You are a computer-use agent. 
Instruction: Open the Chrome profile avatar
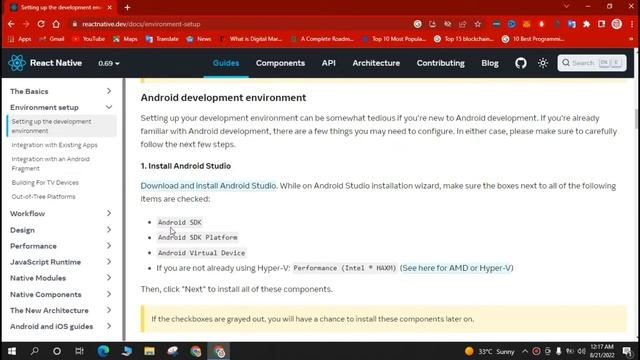616,24
